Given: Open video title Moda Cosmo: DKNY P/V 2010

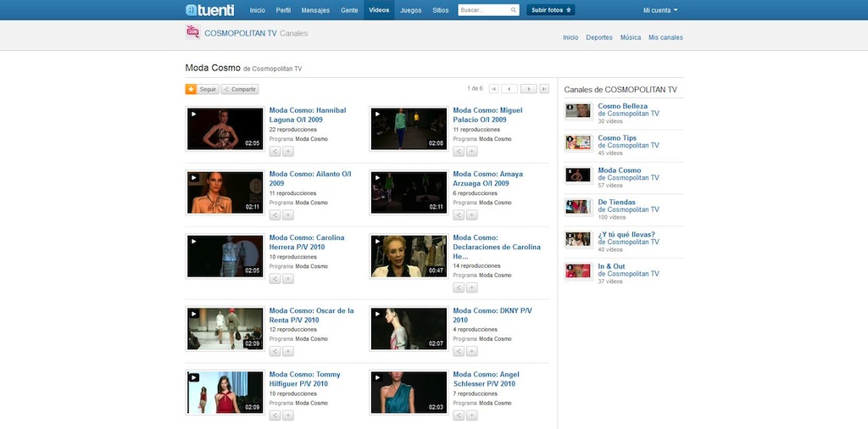Looking at the screenshot, I should point(492,315).
